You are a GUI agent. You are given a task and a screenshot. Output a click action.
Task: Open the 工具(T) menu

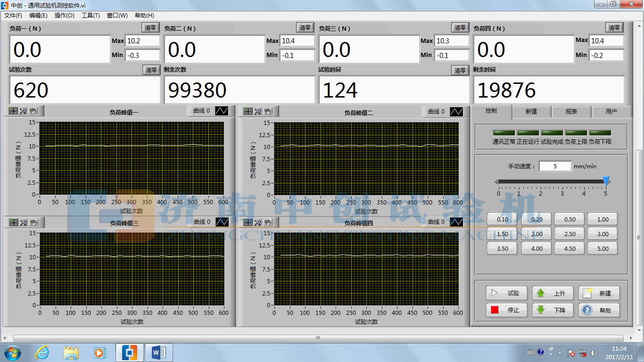pos(91,16)
